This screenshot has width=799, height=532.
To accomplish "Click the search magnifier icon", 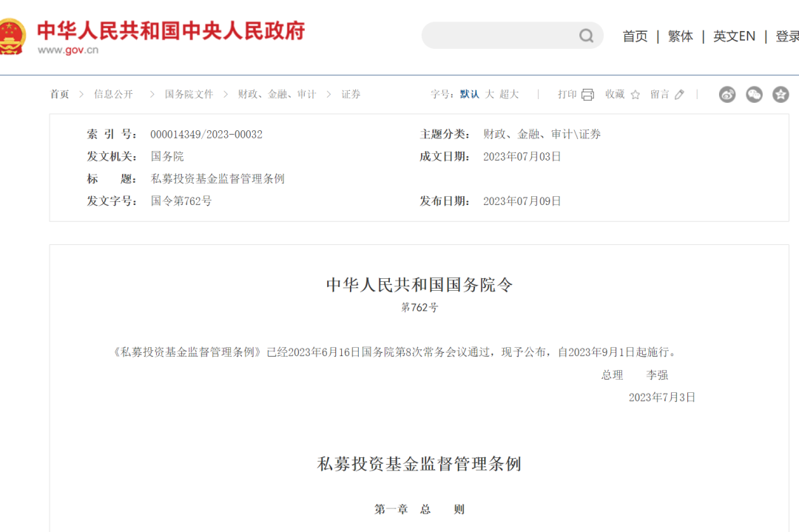I will [586, 36].
